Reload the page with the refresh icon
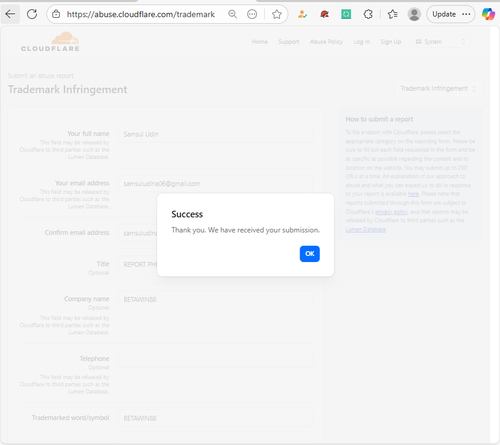Viewport: 500px width, 445px height. tap(32, 14)
